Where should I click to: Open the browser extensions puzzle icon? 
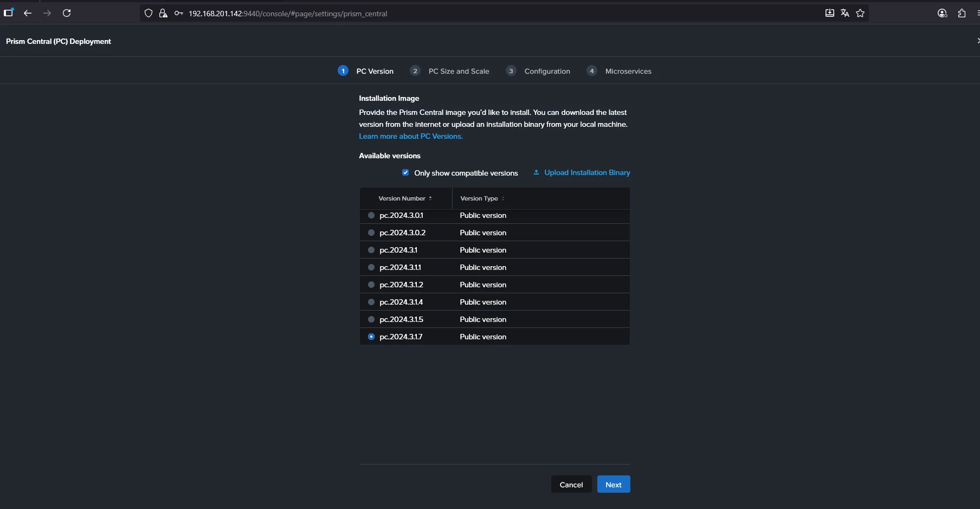tap(962, 13)
